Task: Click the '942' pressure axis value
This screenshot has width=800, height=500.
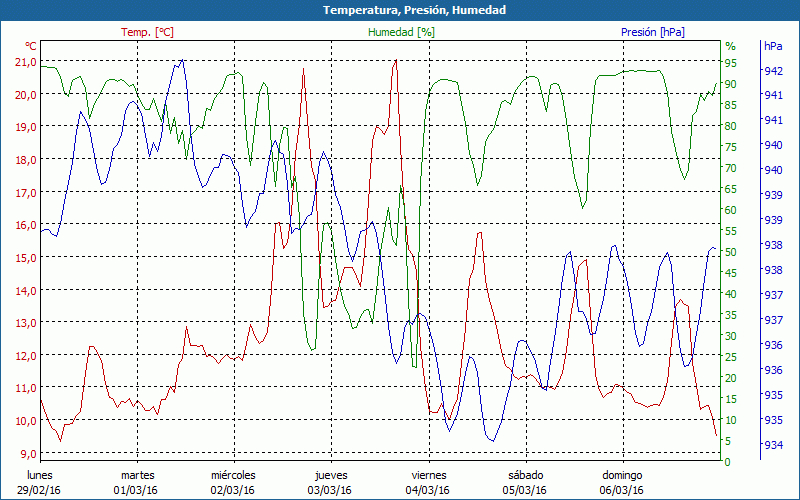Action: pyautogui.click(x=773, y=71)
